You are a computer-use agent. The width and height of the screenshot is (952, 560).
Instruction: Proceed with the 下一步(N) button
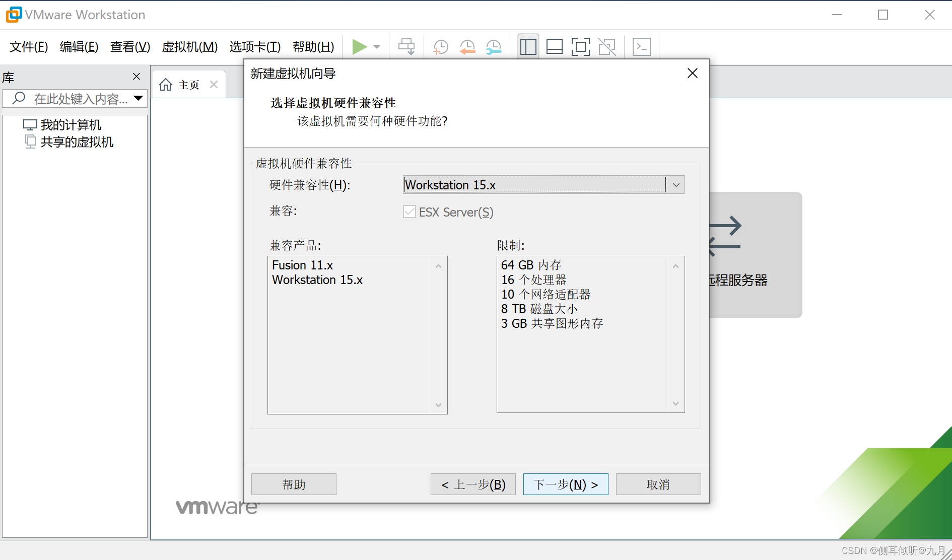tap(566, 484)
